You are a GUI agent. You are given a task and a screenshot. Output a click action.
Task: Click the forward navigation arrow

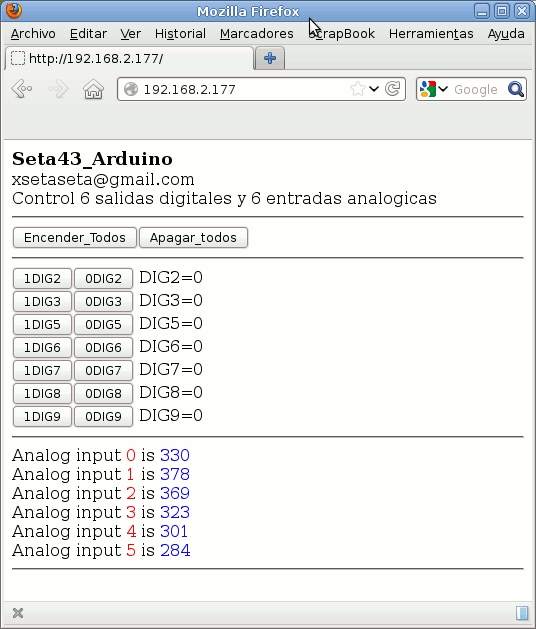pyautogui.click(x=58, y=89)
